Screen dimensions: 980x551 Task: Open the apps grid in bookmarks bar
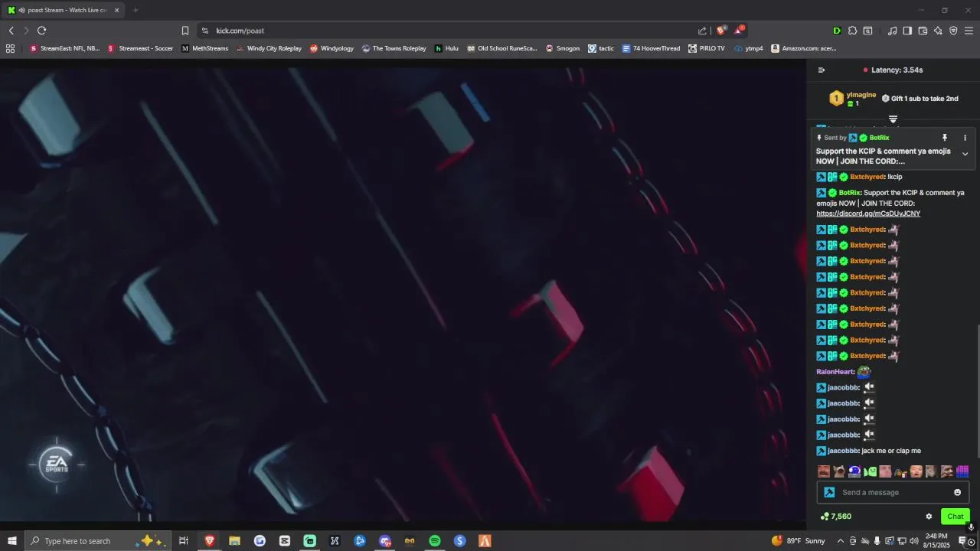point(10,48)
